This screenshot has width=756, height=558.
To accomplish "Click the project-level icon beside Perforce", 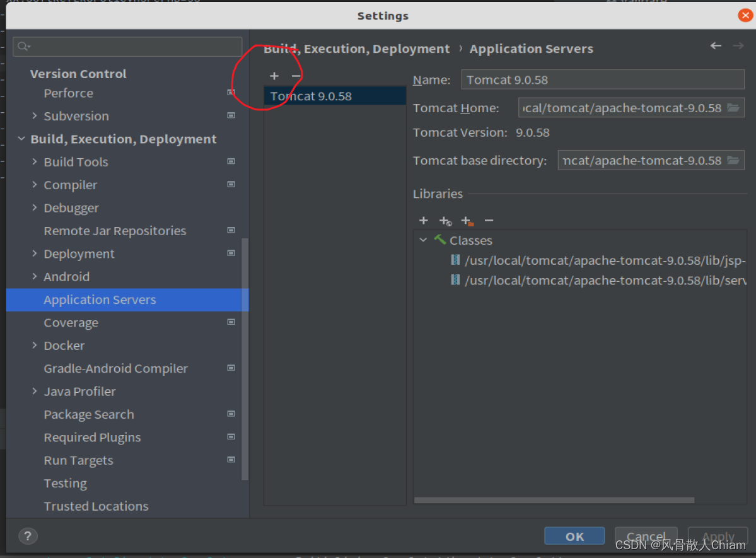I will click(x=231, y=92).
